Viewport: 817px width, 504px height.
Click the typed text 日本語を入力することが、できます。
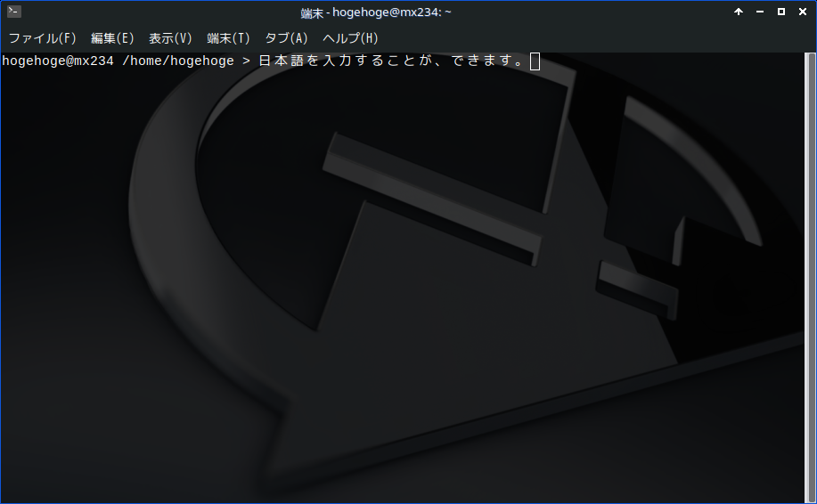pyautogui.click(x=391, y=61)
